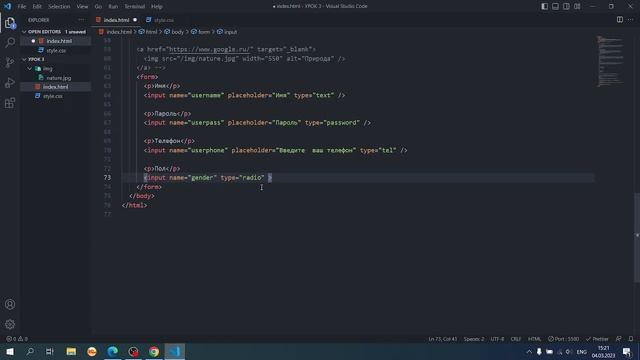
Task: Click ENG language indicator in tray
Action: [581, 352]
